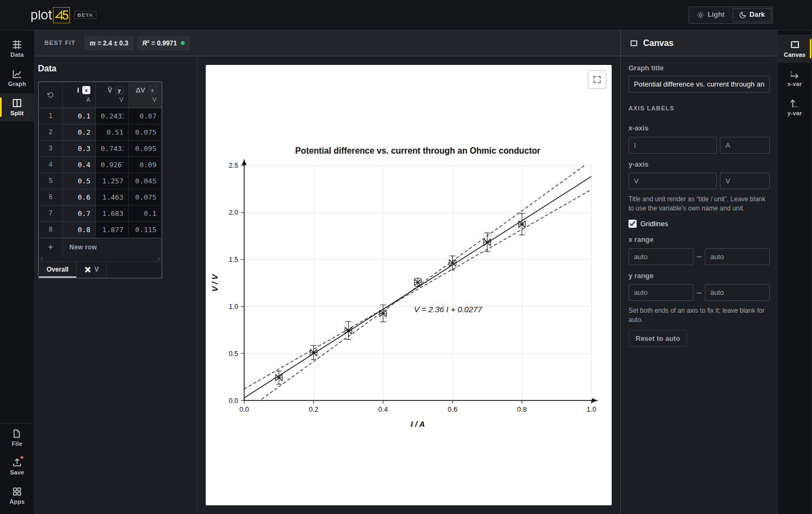812x514 pixels.
Task: Click the plot45 logo
Action: coord(50,15)
